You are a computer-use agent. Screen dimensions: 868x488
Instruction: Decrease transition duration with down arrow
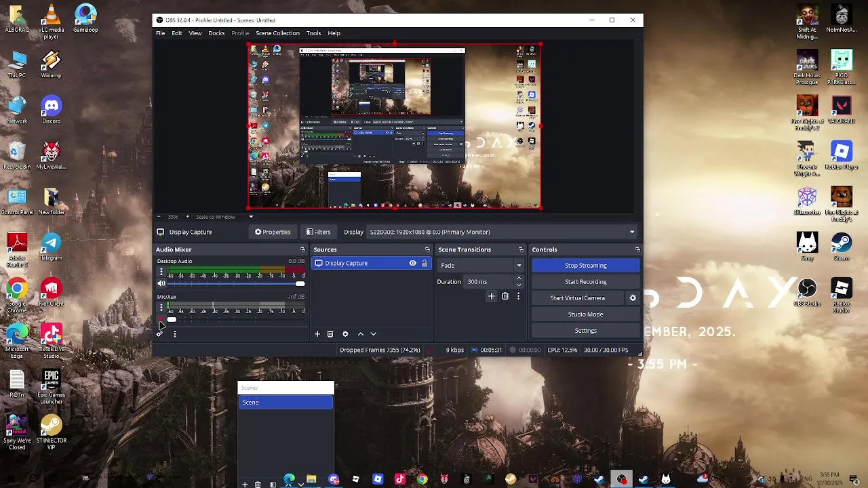pos(519,285)
